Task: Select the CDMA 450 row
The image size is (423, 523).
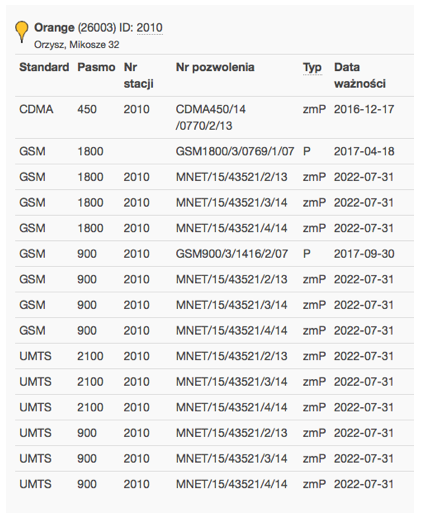Action: (215, 118)
